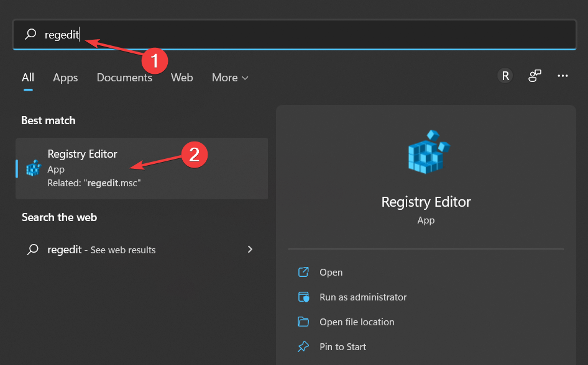Click the regedit See web results entry

(x=142, y=250)
